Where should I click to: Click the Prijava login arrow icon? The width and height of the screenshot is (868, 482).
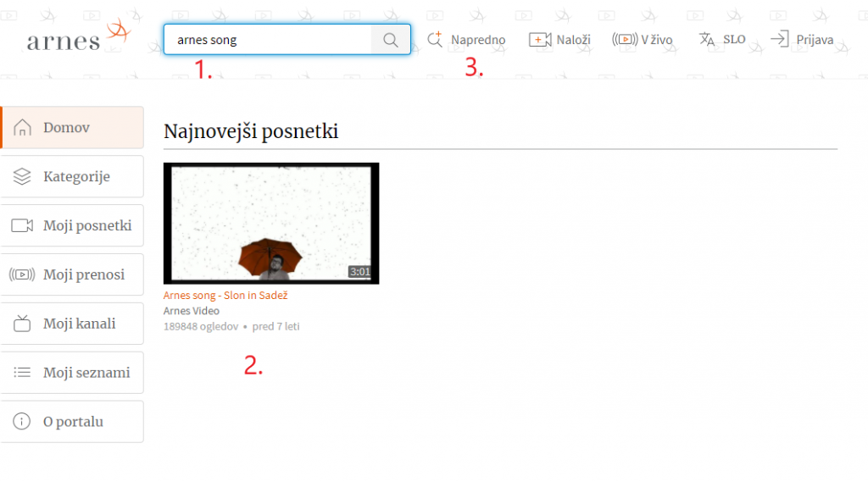[780, 39]
